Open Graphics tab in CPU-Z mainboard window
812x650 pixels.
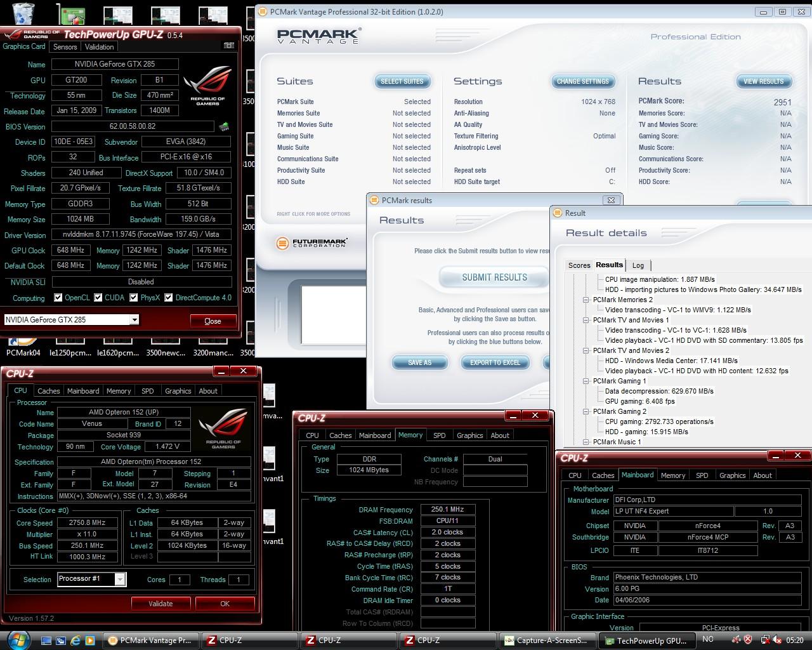pos(732,475)
